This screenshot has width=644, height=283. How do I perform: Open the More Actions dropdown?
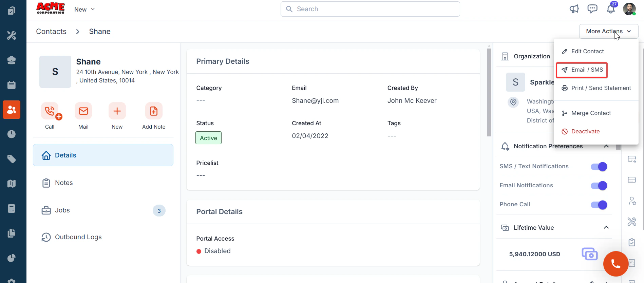tap(609, 31)
